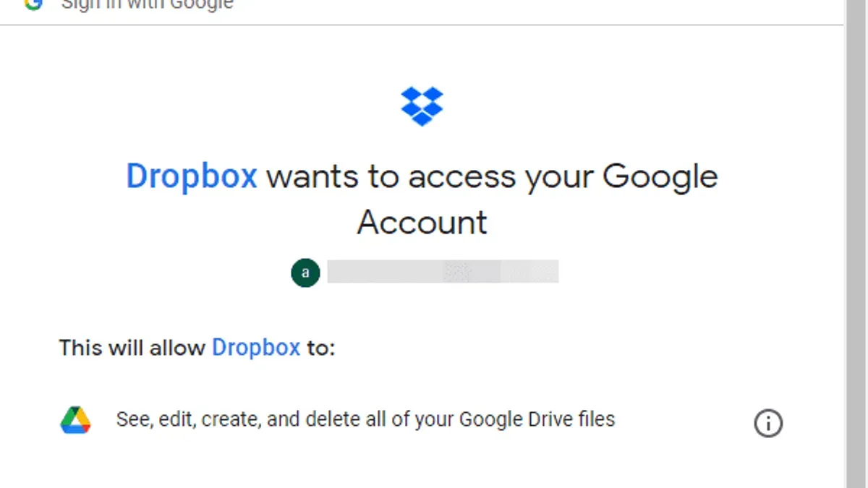
Task: Click the Google G logo
Action: [x=33, y=4]
